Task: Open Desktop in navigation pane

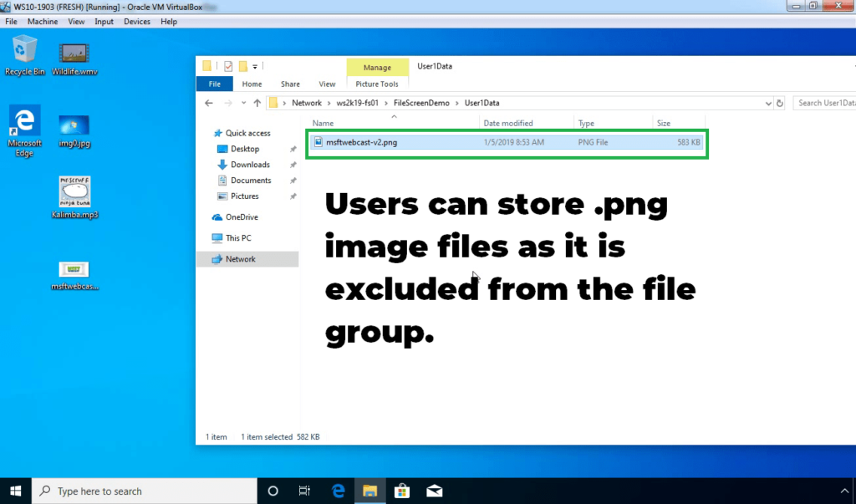Action: (245, 149)
